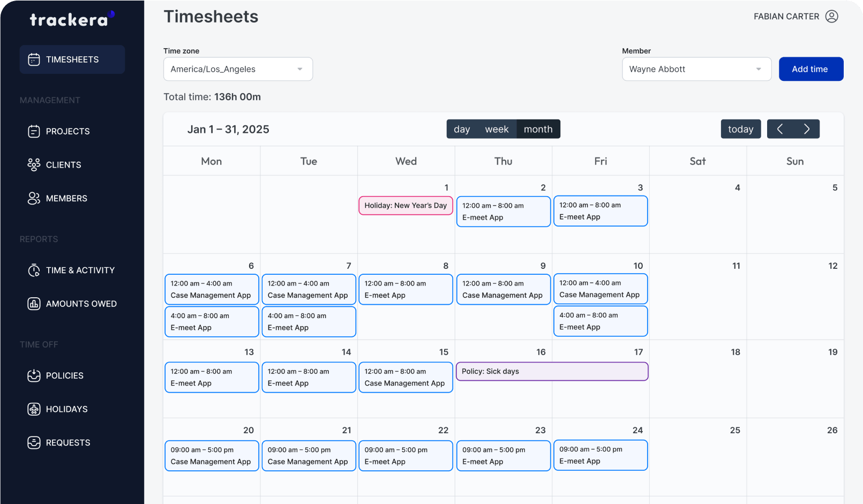Open the Wayne Abbott member dropdown
The image size is (863, 504).
696,69
